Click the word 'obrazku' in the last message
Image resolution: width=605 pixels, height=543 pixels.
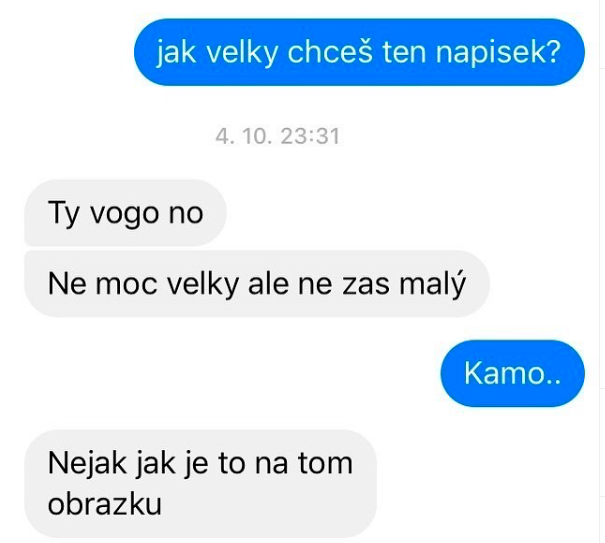pos(105,504)
